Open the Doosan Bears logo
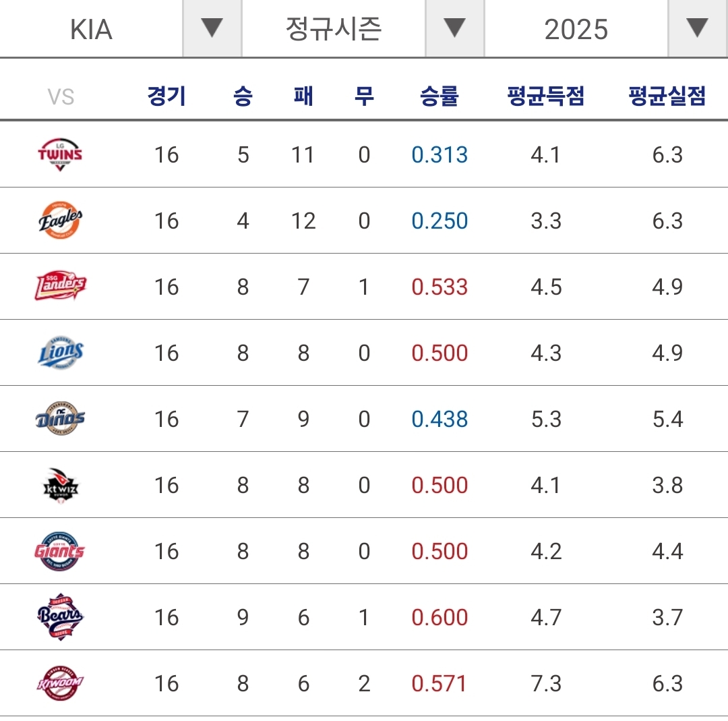728x721 pixels. 60,617
